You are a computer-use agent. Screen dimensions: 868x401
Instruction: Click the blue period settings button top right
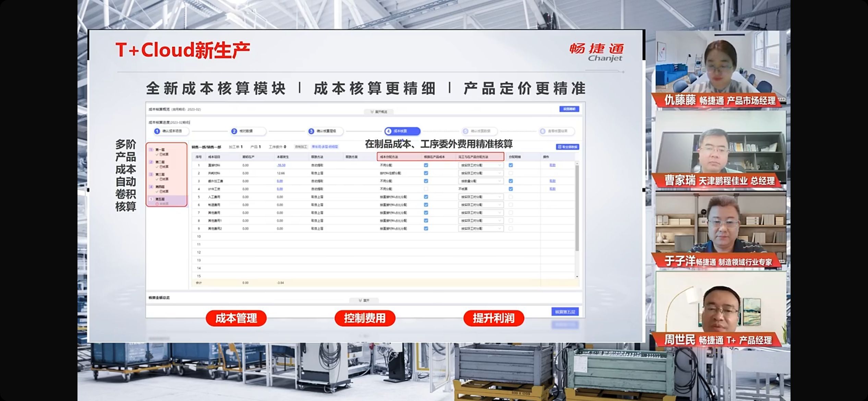[569, 109]
